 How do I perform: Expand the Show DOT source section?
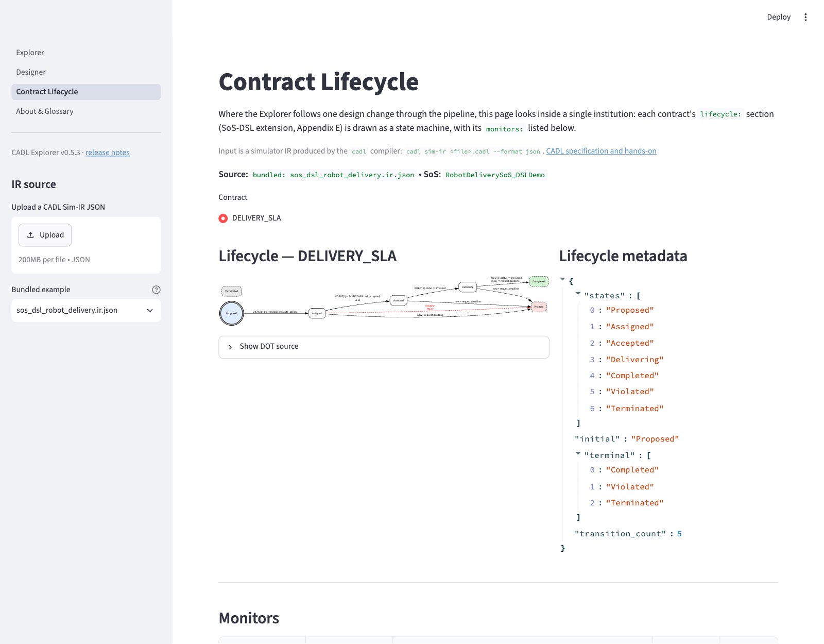[384, 347]
